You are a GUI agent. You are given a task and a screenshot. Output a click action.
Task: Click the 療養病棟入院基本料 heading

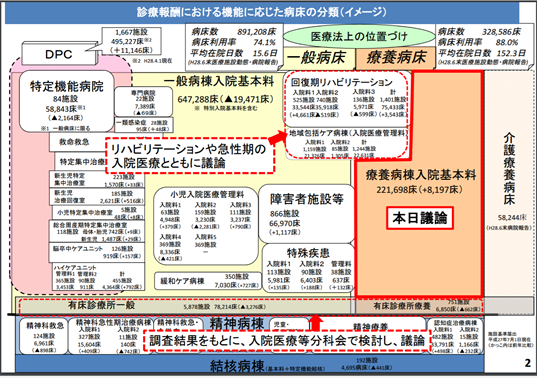click(x=421, y=175)
